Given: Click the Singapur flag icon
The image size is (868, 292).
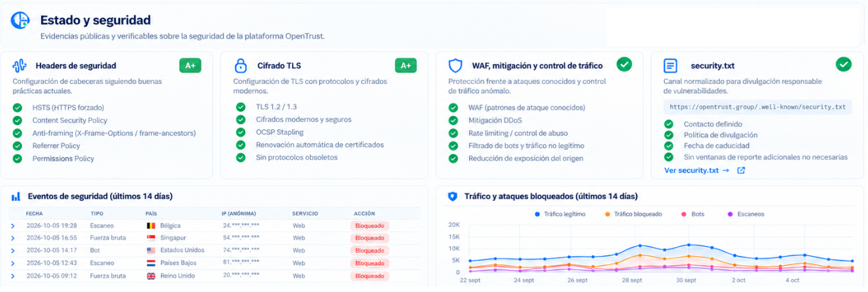Looking at the screenshot, I should tap(151, 238).
